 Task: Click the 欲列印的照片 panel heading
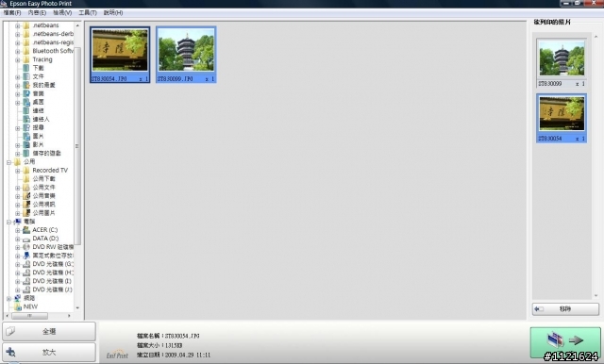tap(552, 22)
